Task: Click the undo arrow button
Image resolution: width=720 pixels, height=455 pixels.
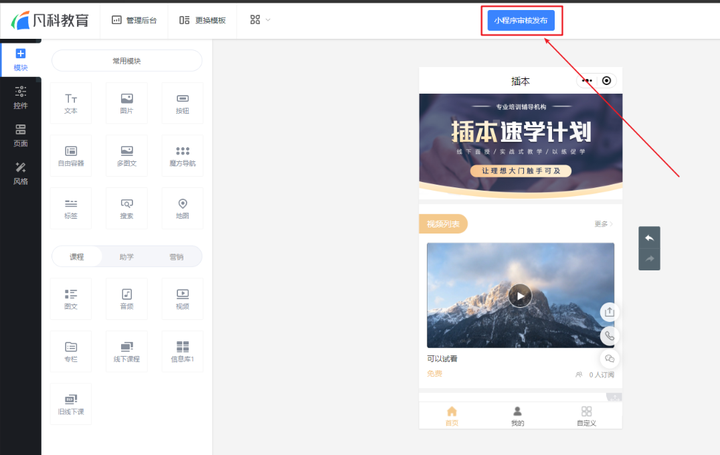Action: [649, 238]
